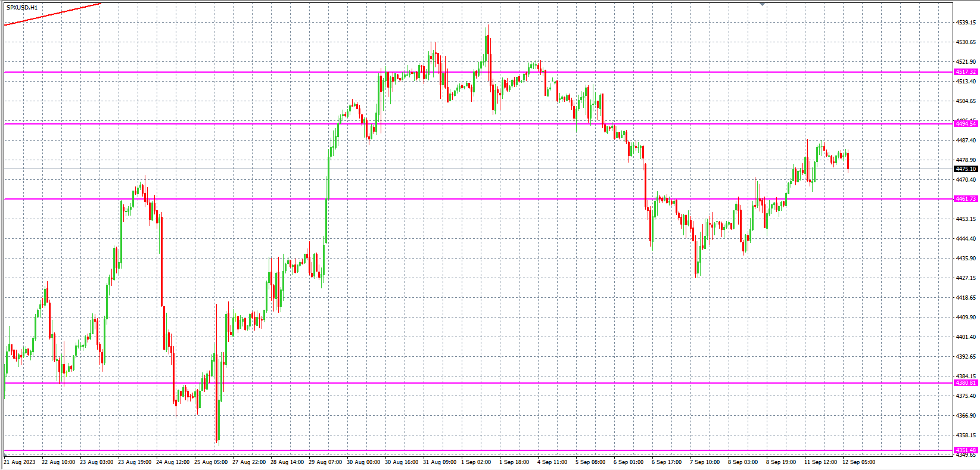The width and height of the screenshot is (980, 470).
Task: Select the red diagonal trendline
Action: point(54,14)
